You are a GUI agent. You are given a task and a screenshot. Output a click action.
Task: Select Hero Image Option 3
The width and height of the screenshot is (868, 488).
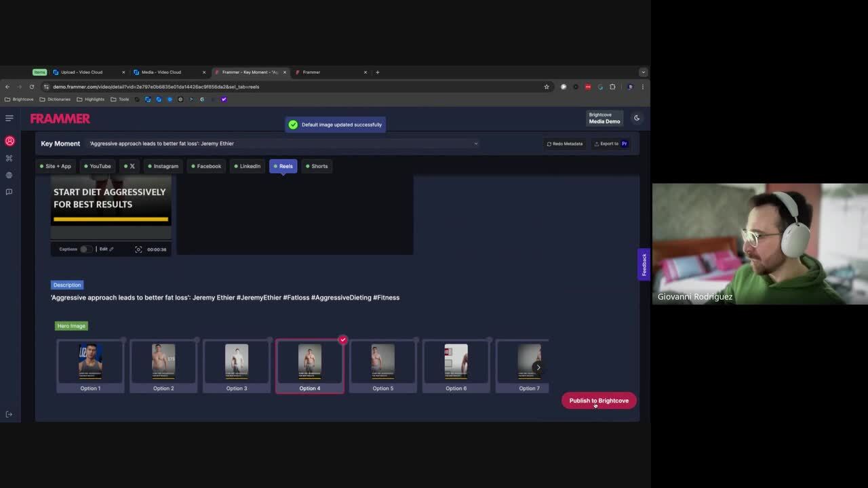point(237,366)
